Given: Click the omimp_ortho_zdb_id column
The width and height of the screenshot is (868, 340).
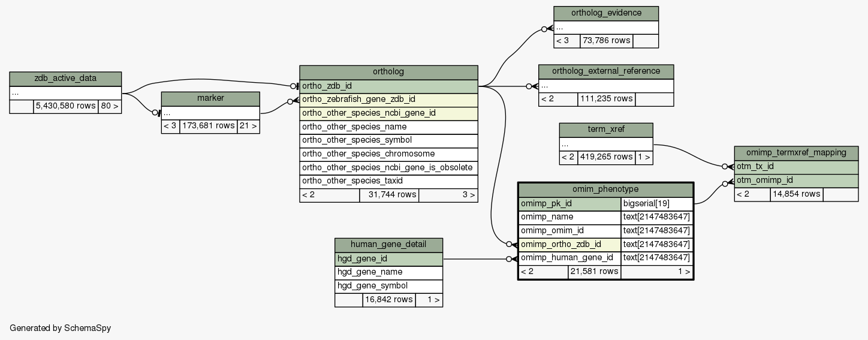Looking at the screenshot, I should [569, 245].
